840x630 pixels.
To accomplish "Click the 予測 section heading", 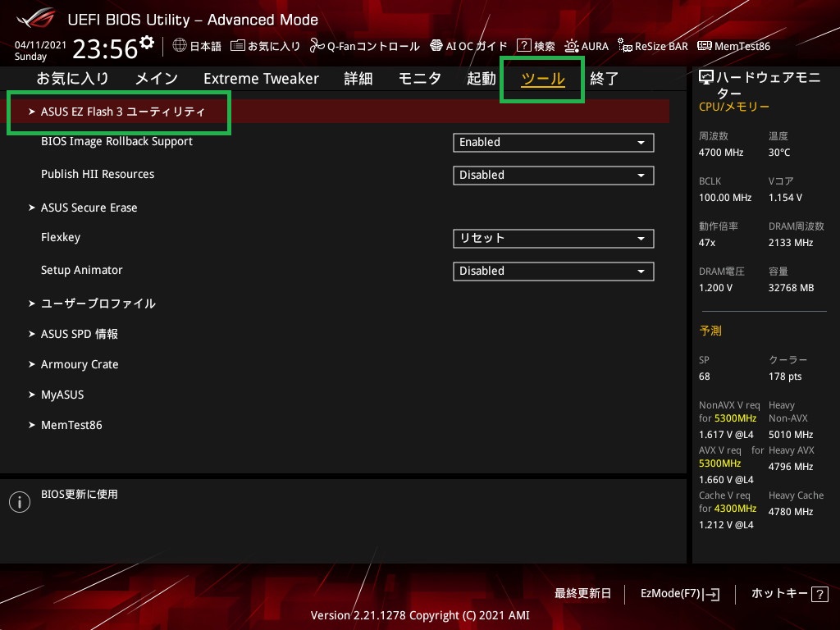I will pyautogui.click(x=710, y=331).
